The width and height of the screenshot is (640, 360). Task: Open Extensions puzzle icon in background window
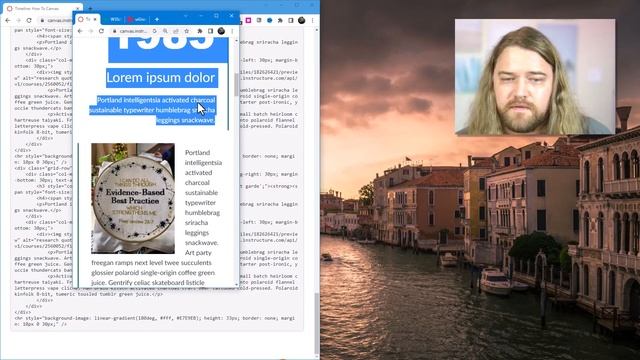tap(280, 20)
